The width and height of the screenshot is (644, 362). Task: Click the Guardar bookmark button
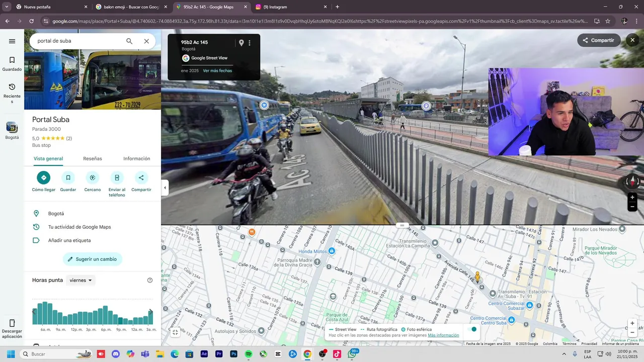(x=68, y=182)
